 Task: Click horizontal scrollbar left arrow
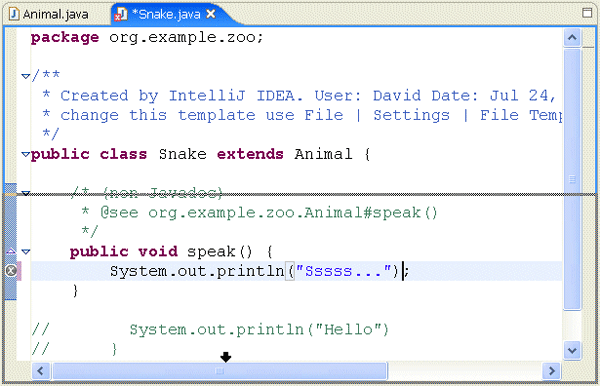[41, 370]
